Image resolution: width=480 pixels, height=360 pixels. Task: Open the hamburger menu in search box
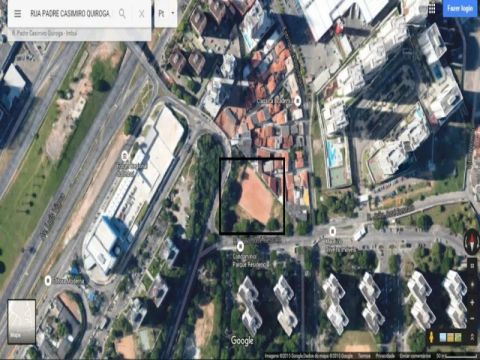pyautogui.click(x=18, y=14)
